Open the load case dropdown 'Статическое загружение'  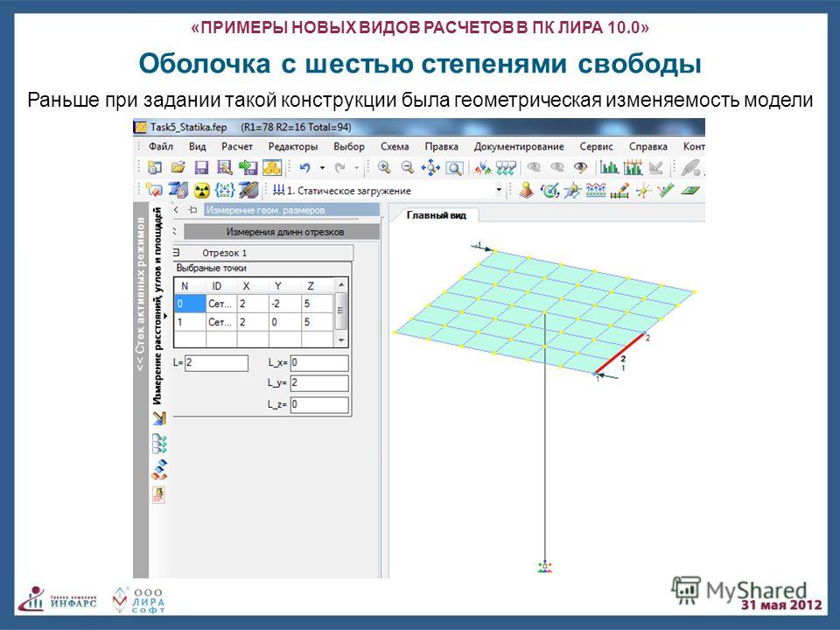tap(500, 190)
